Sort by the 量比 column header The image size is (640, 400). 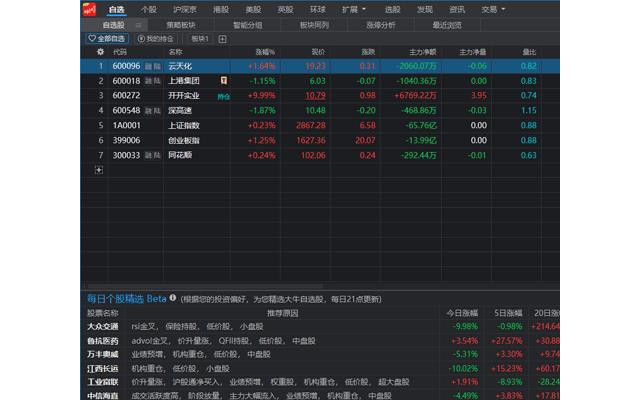529,52
